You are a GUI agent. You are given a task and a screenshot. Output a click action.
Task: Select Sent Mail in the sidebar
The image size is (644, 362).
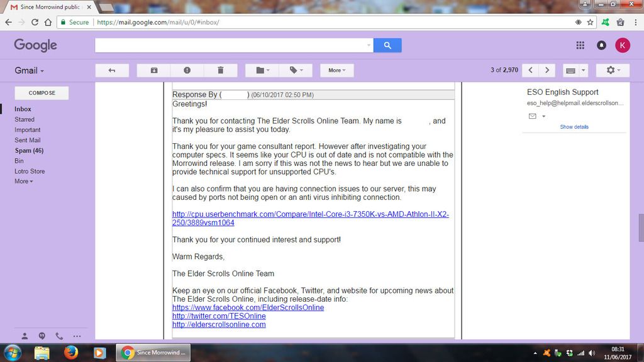(x=28, y=140)
